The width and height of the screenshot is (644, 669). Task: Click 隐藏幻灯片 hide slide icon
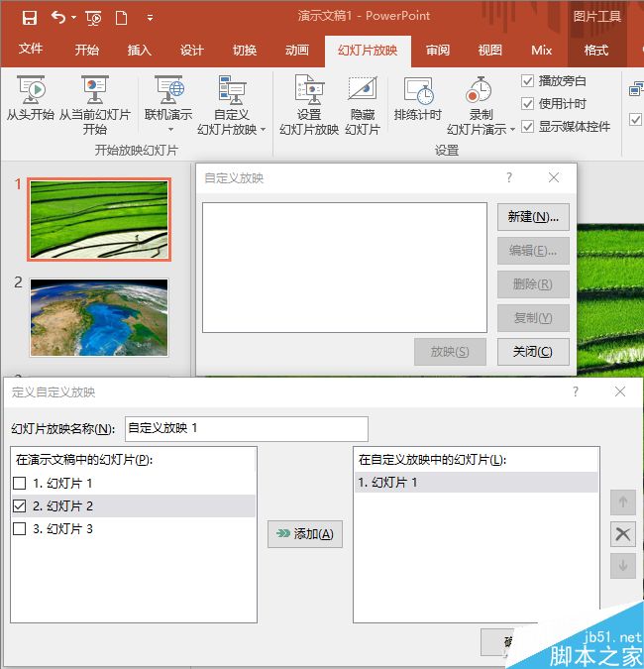363,88
